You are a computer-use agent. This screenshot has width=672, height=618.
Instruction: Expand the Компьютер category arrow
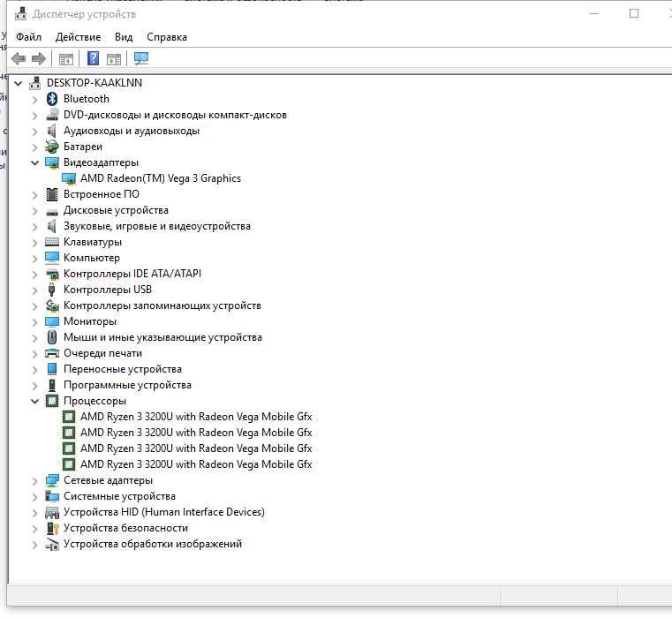(34, 258)
